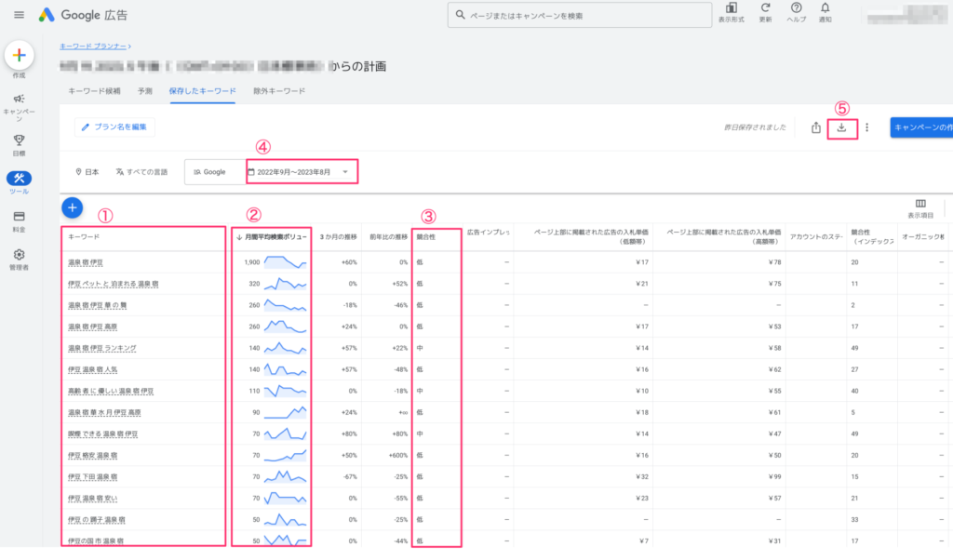Click プラン名を編集 button
The image size is (953, 560).
pos(114,127)
